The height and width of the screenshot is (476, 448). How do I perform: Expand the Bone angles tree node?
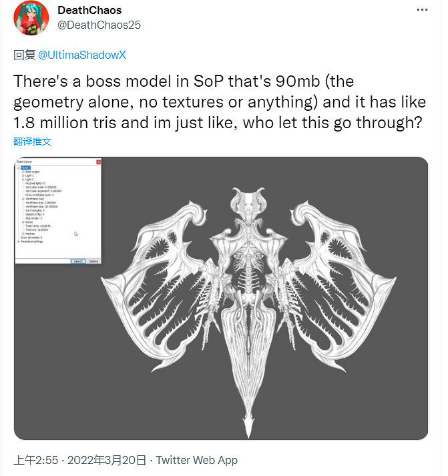[x=23, y=172]
